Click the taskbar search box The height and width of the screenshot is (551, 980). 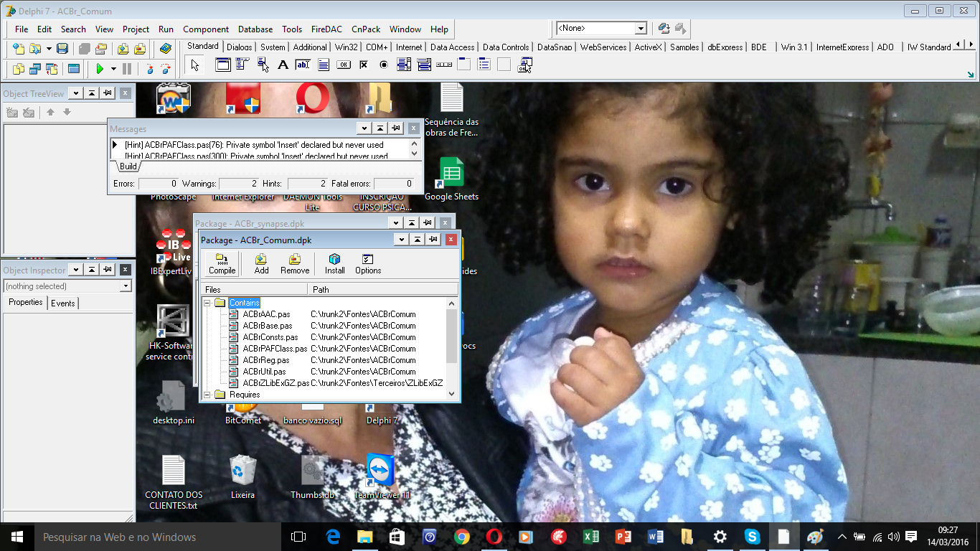tap(157, 537)
